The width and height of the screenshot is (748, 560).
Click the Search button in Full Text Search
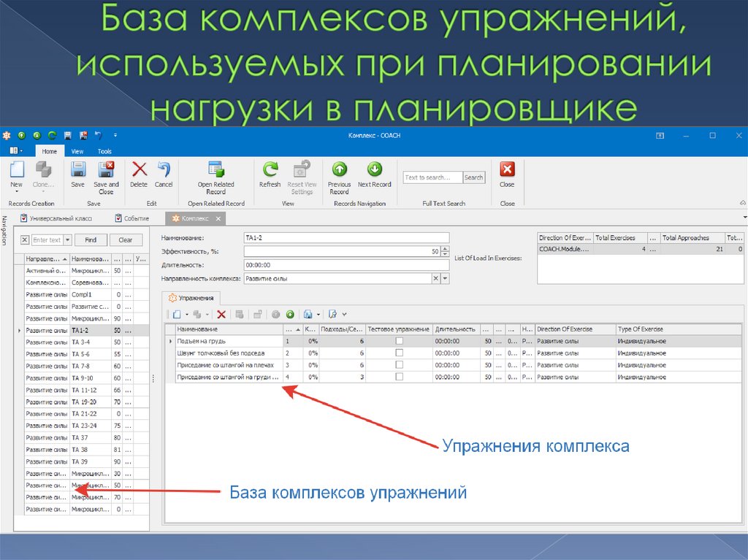(x=473, y=177)
